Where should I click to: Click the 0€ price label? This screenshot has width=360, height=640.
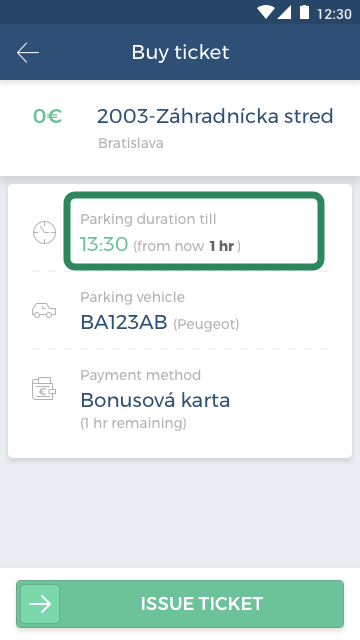[47, 116]
